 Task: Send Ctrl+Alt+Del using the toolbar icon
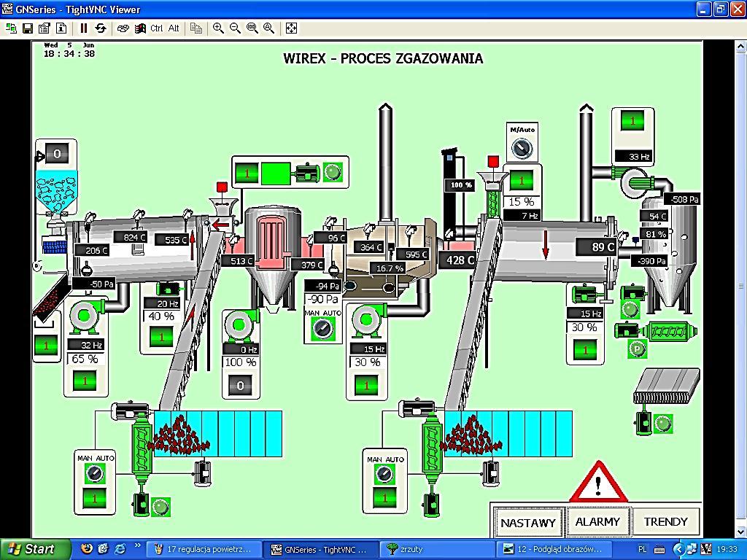point(123,28)
